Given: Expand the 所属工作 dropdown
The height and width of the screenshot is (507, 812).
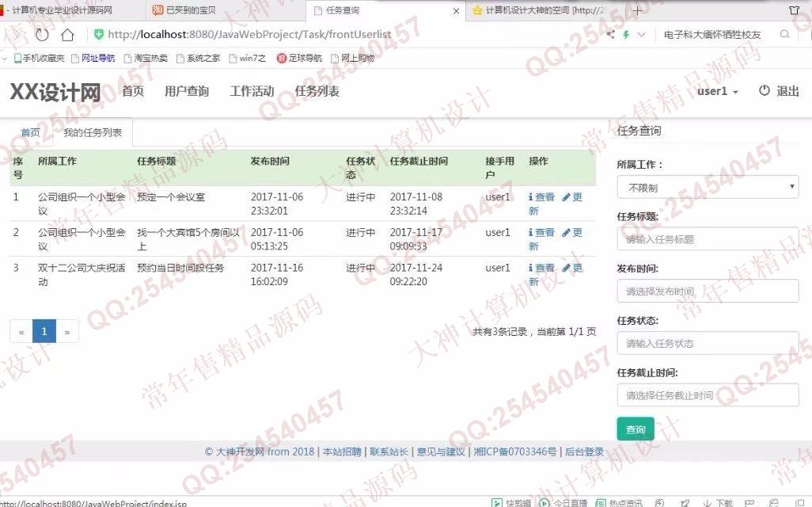Looking at the screenshot, I should pyautogui.click(x=708, y=188).
